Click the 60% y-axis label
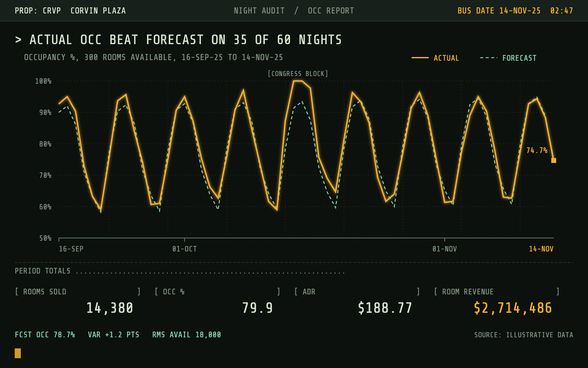This screenshot has height=368, width=588. [x=45, y=207]
